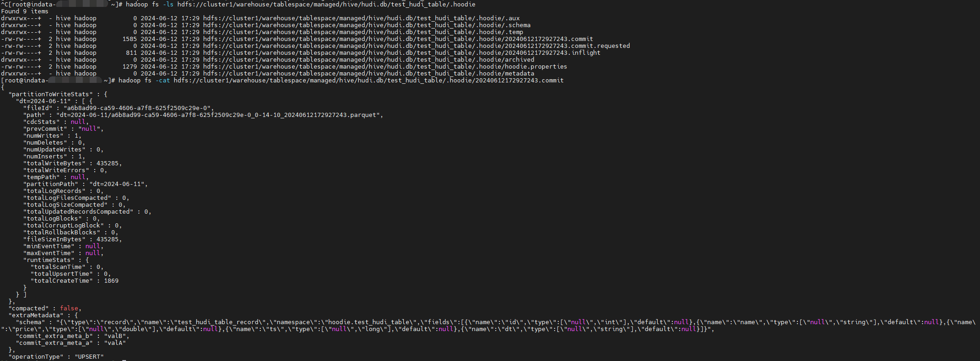Click the totalCreateTime value 1869
Image resolution: width=980 pixels, height=361 pixels.
click(111, 281)
